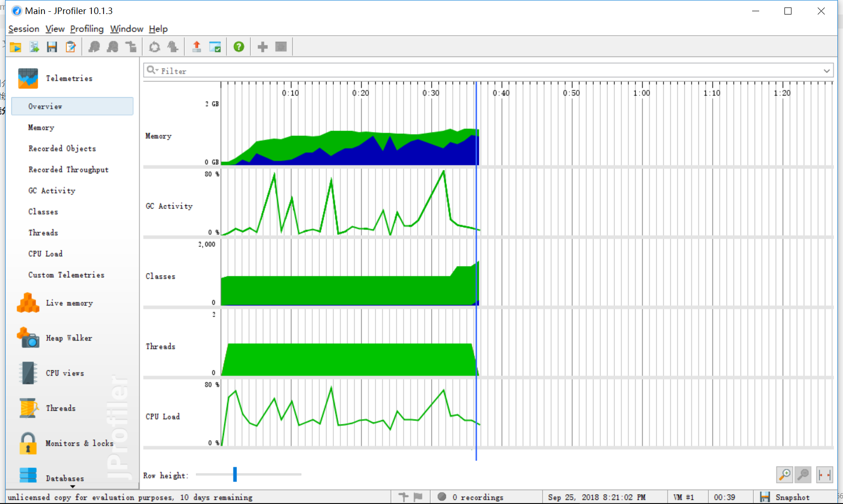Click the '0 recordings' status text
This screenshot has width=843, height=504.
coord(478,497)
